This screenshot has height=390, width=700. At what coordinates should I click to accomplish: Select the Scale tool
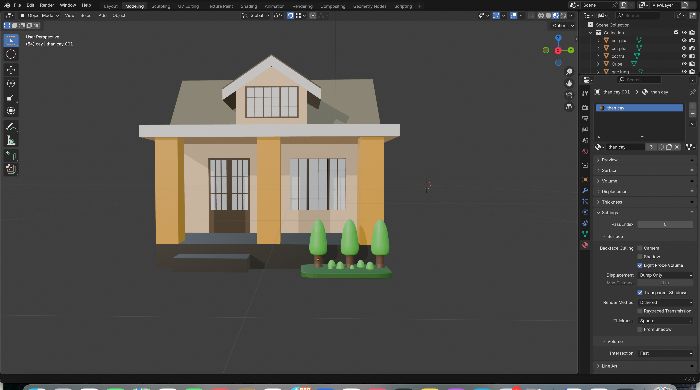pyautogui.click(x=11, y=97)
